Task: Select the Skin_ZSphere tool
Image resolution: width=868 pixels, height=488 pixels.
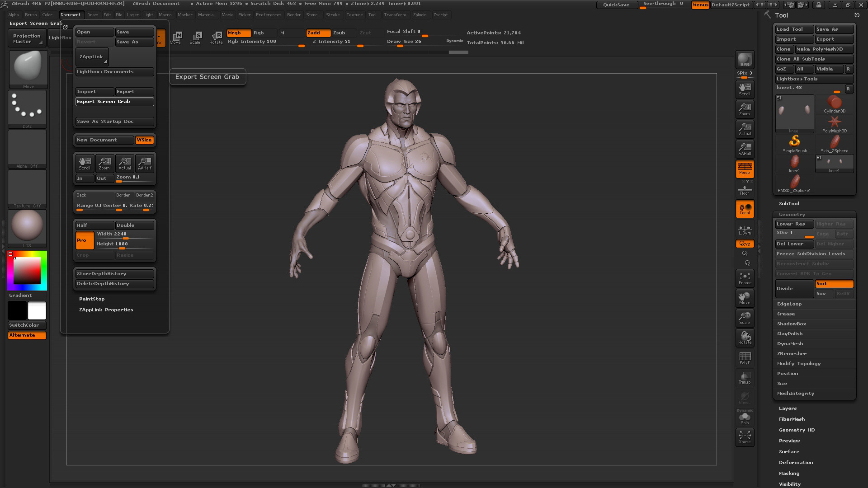Action: point(834,144)
